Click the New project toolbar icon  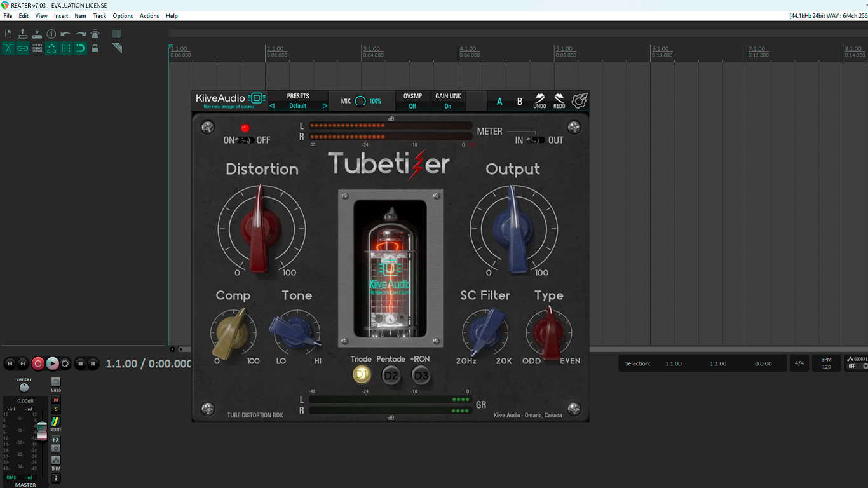[x=8, y=34]
